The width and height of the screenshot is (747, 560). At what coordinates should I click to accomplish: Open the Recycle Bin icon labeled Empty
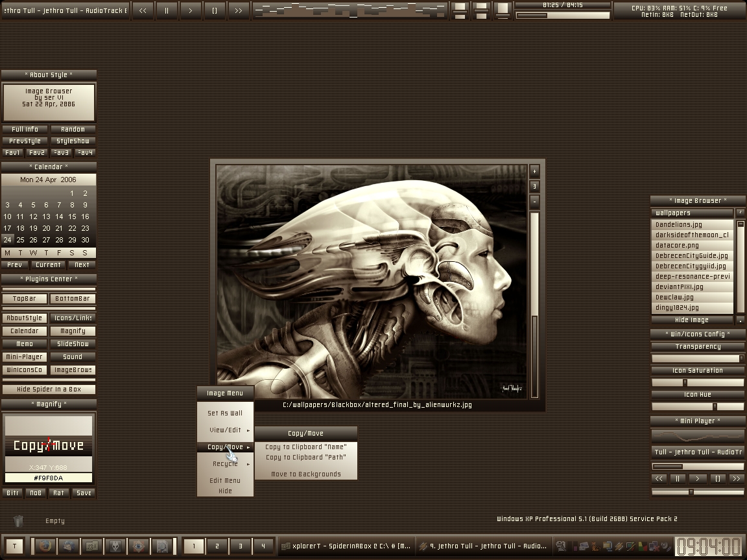(x=19, y=521)
